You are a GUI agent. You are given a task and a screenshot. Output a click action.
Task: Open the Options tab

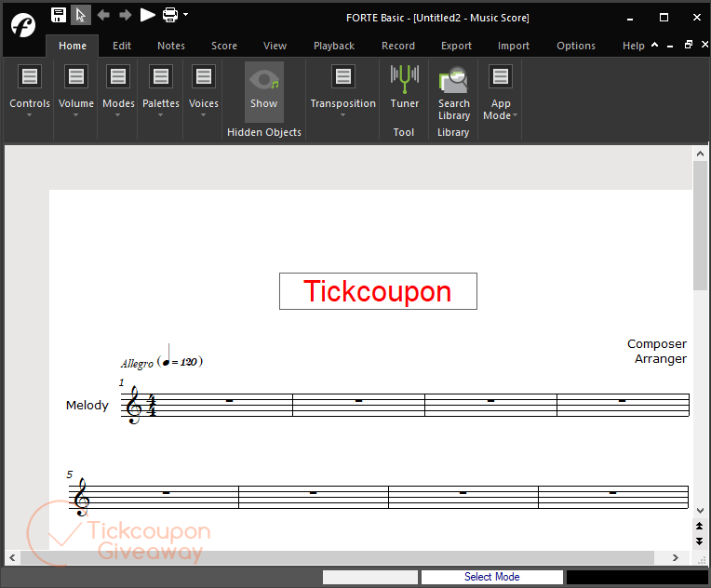coord(576,46)
